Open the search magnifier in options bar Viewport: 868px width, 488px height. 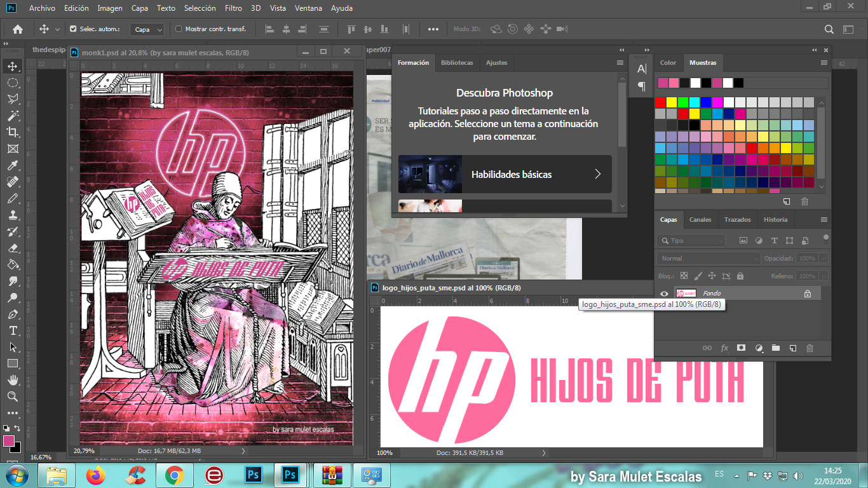click(829, 29)
